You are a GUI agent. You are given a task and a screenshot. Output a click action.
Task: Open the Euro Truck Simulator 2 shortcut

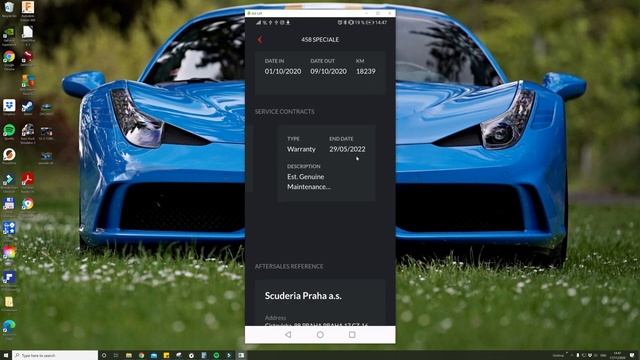[x=28, y=133]
